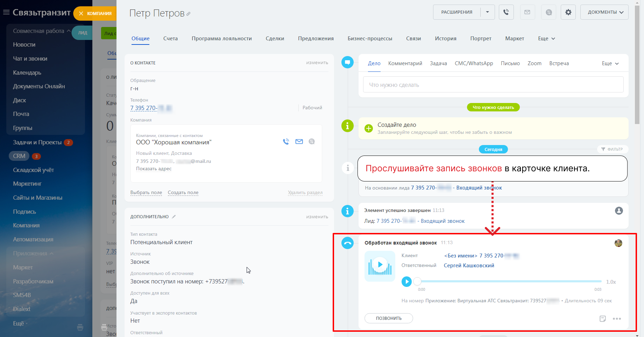Click green plus icon beside Создайте дело
The image size is (644, 337).
click(369, 129)
